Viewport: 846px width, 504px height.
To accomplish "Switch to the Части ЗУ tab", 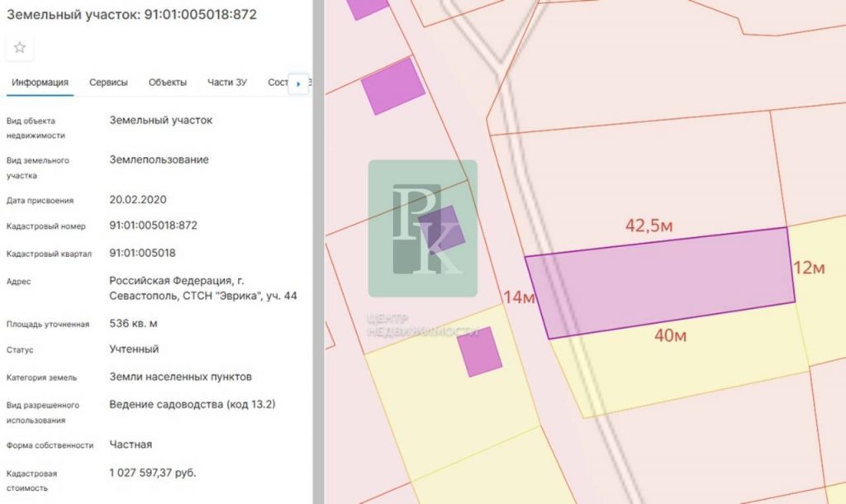I will click(227, 83).
